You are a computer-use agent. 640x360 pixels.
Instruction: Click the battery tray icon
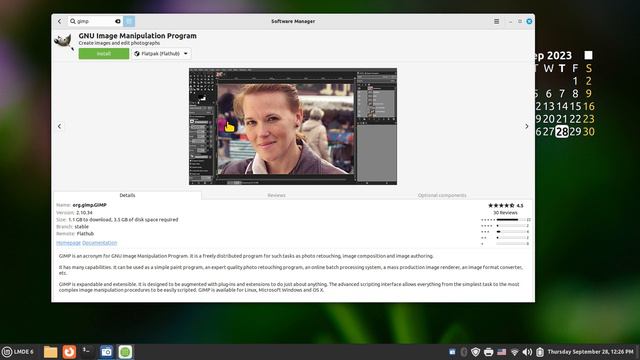pos(540,351)
